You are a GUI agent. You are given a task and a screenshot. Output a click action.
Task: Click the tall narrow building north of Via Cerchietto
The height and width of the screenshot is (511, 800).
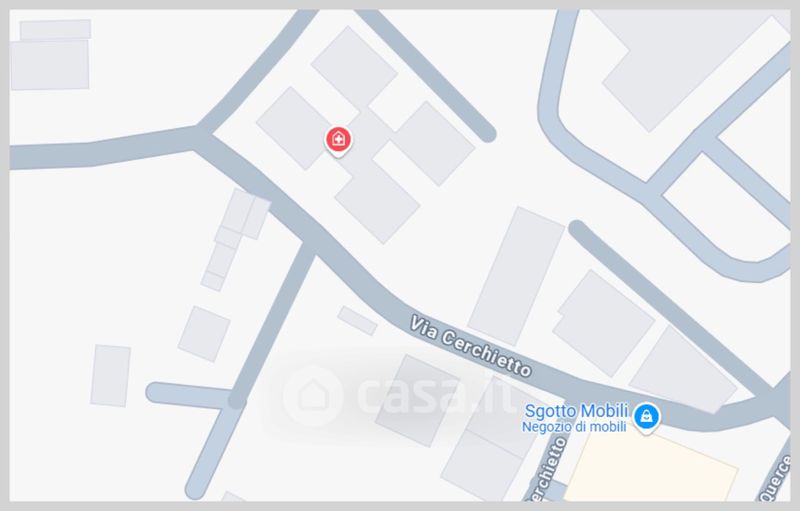click(516, 276)
